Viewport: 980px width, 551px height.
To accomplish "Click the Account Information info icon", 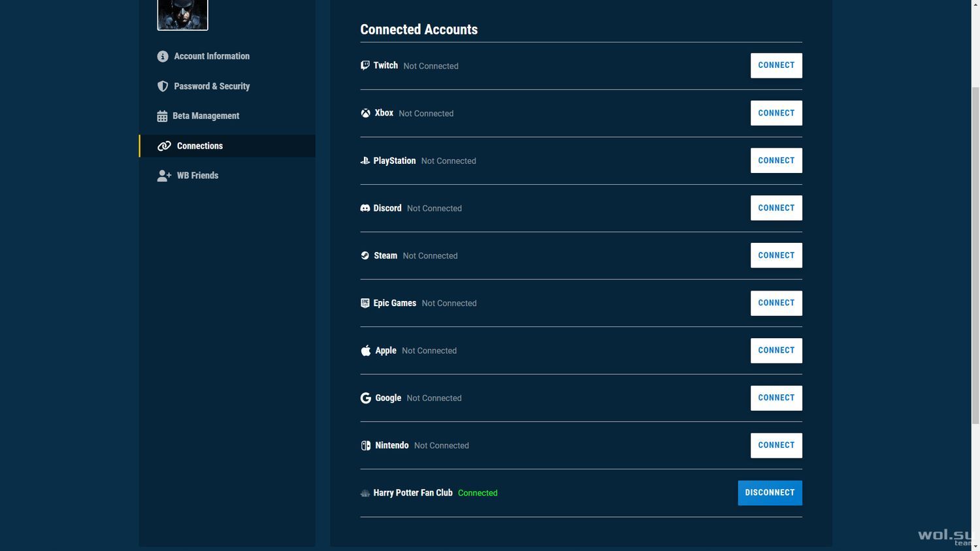I will point(163,57).
